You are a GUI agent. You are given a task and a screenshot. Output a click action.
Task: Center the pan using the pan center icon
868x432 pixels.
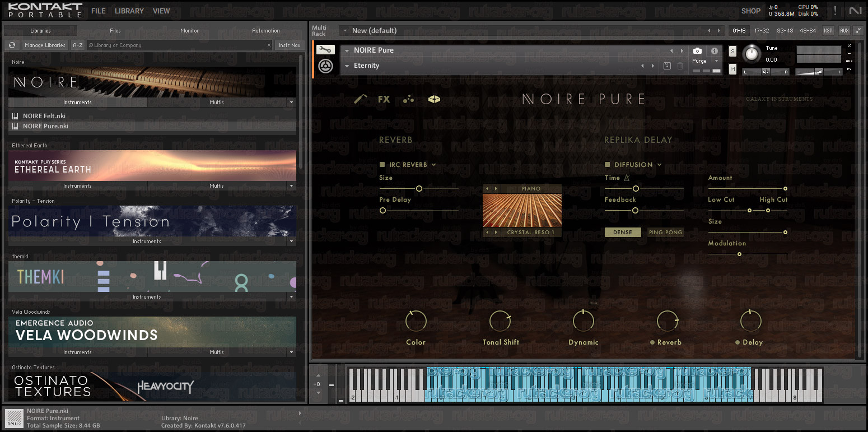[766, 72]
